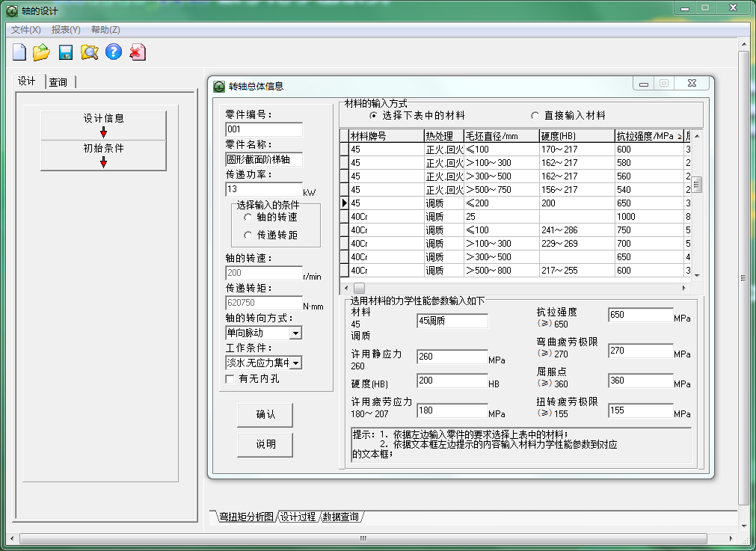This screenshot has width=756, height=551.
Task: Open the 报表(Y) menu
Action: click(66, 30)
